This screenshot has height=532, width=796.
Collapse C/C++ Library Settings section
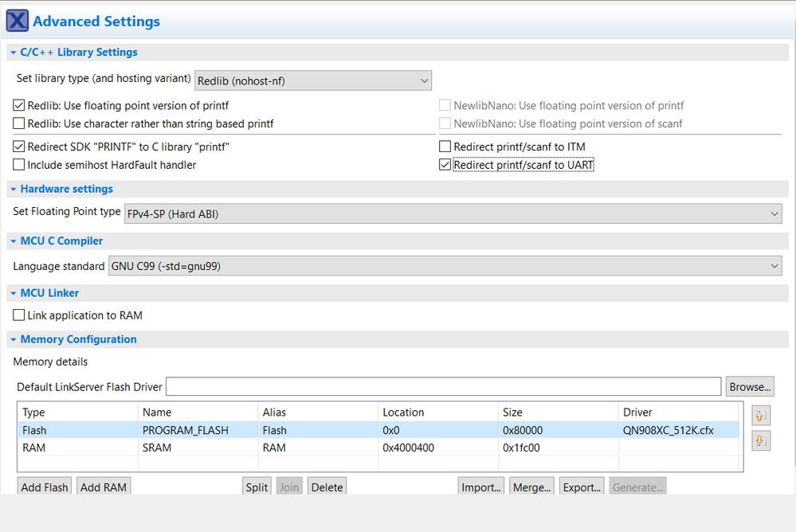pos(14,53)
